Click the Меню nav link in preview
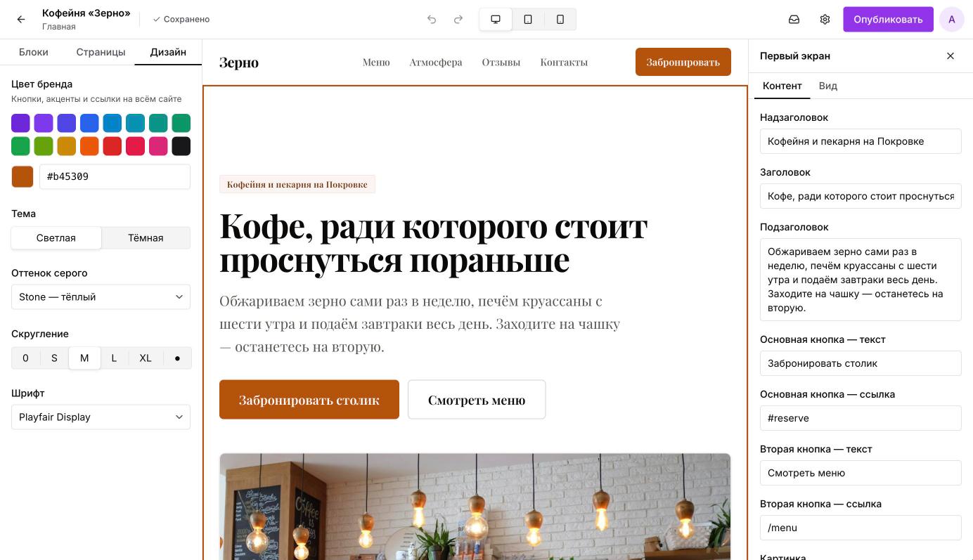The height and width of the screenshot is (560, 973). coord(376,62)
